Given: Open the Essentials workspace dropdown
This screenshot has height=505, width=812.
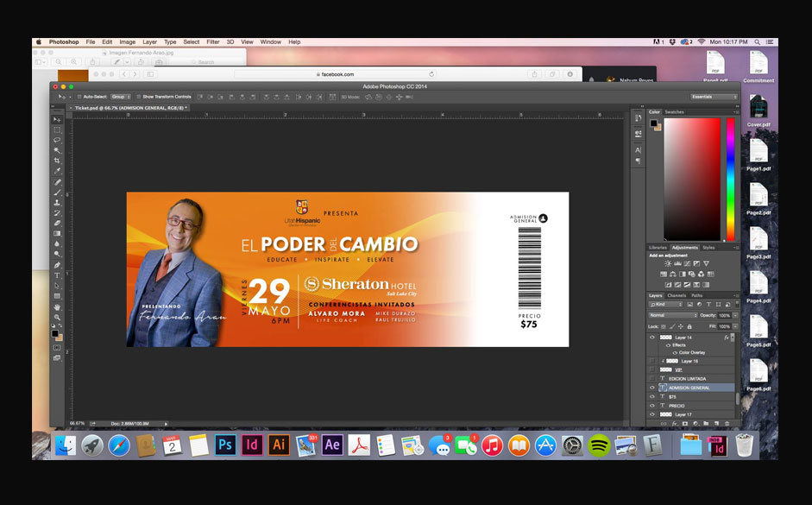Looking at the screenshot, I should (x=714, y=97).
